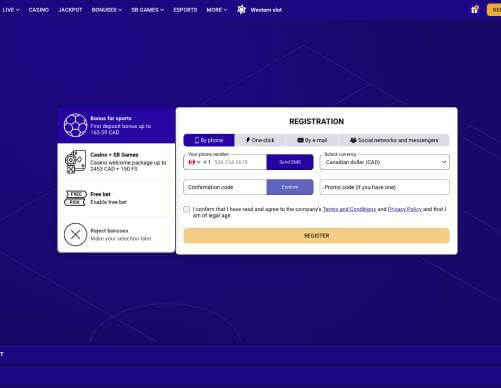Click the Western slot sheriff star icon
Image resolution: width=501 pixels, height=388 pixels.
click(x=241, y=10)
